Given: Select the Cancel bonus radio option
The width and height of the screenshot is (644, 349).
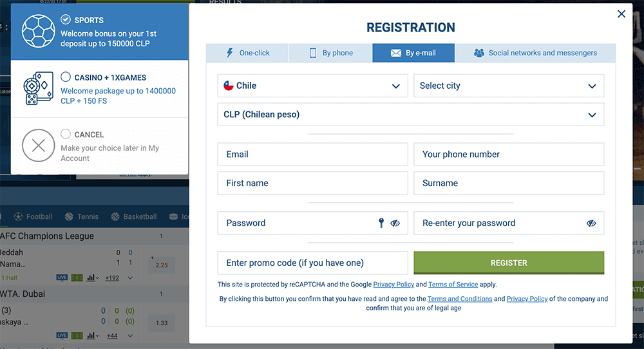Looking at the screenshot, I should (66, 134).
